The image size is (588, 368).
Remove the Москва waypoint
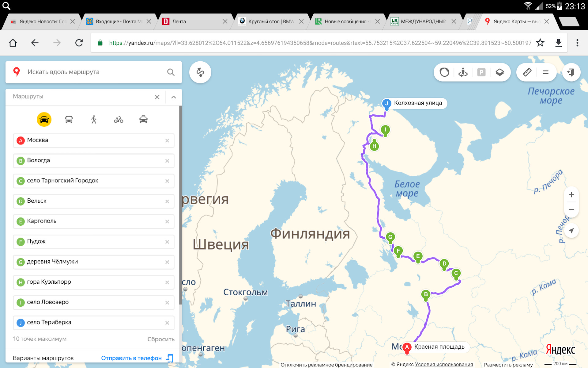click(167, 140)
